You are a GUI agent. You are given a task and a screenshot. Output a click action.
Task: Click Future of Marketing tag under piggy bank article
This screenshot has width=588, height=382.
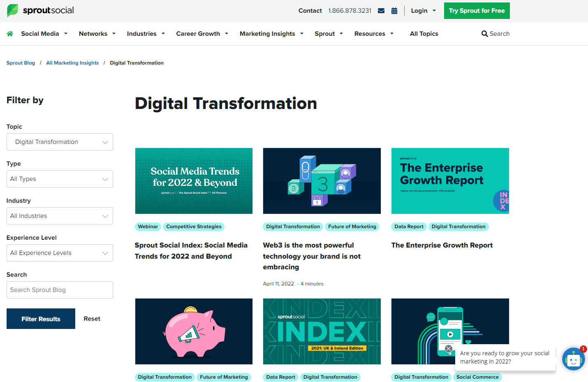224,377
